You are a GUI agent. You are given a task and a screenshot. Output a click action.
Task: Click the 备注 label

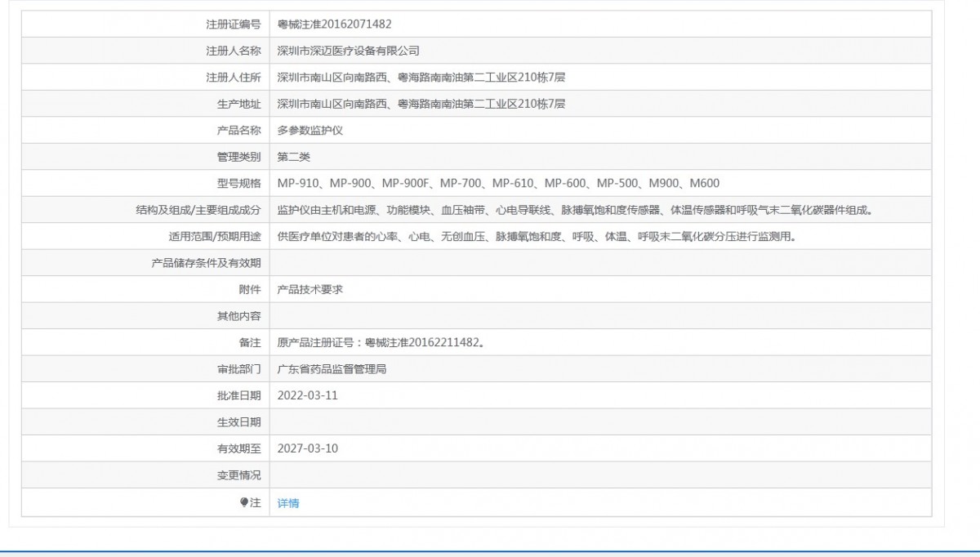click(x=250, y=342)
